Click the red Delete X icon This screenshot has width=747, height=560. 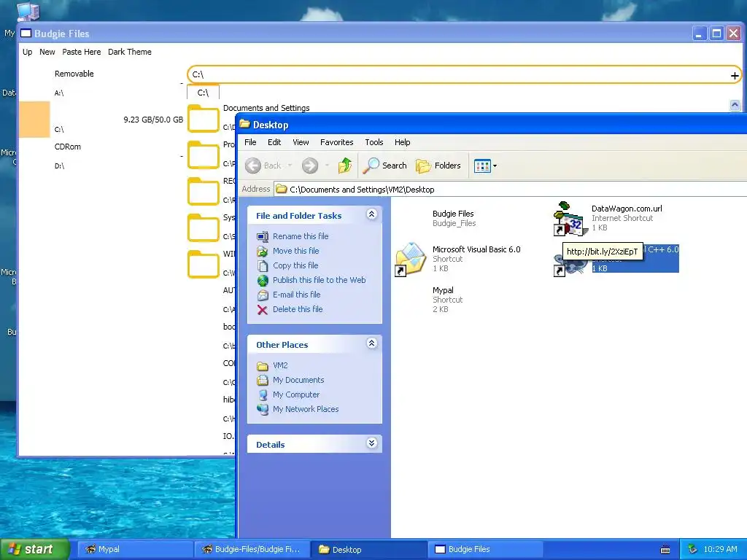263,310
